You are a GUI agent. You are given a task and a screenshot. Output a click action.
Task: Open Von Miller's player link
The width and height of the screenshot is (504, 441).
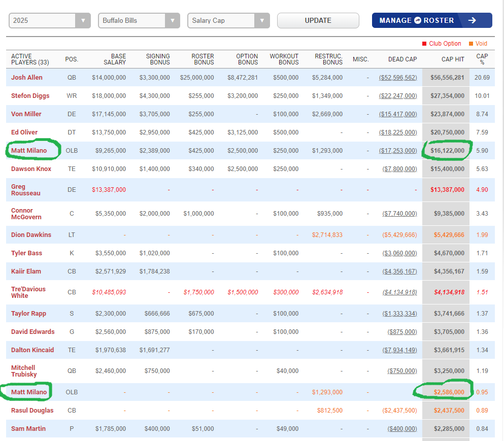coord(26,114)
